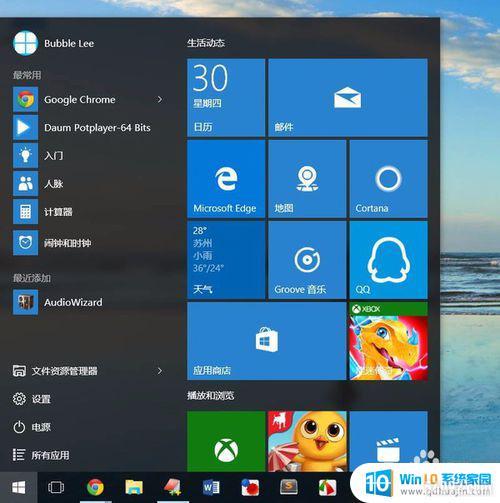Viewport: 500px width, 503px height.
Task: Open the Microsoft Edge tile
Action: pos(226,179)
